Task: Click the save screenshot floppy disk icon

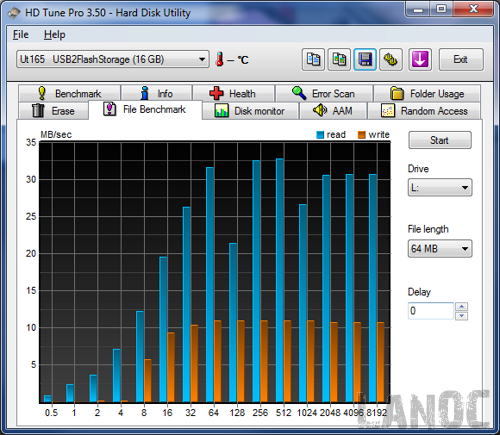Action: tap(365, 60)
